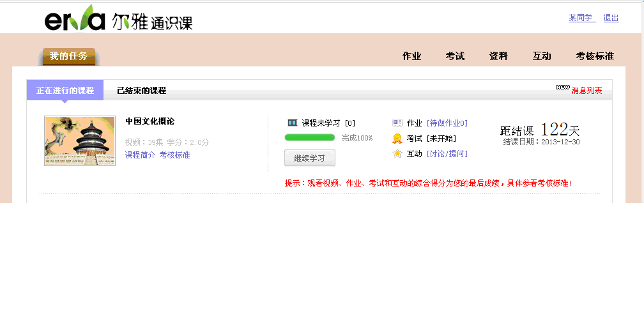Select the 正在进行的课程 tab
The width and height of the screenshot is (644, 327).
tap(65, 91)
